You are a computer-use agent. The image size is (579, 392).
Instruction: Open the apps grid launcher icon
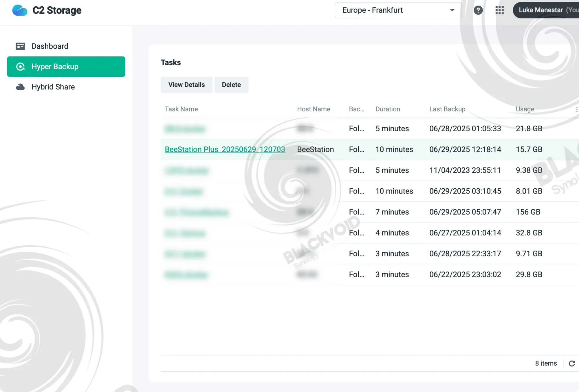(x=499, y=10)
